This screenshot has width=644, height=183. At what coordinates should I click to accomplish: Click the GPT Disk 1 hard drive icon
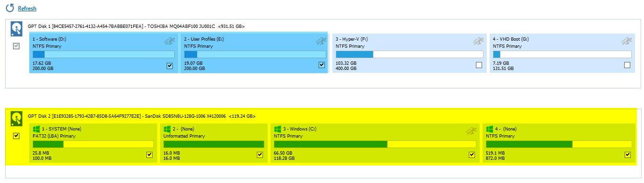pos(17,29)
